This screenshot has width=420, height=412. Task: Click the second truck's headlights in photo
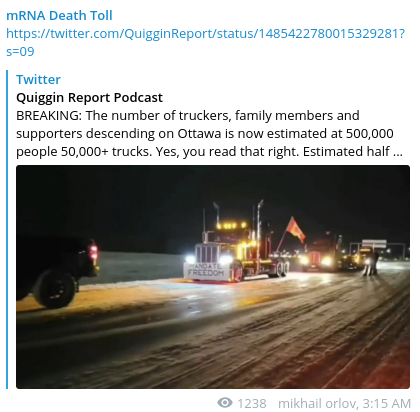[315, 260]
